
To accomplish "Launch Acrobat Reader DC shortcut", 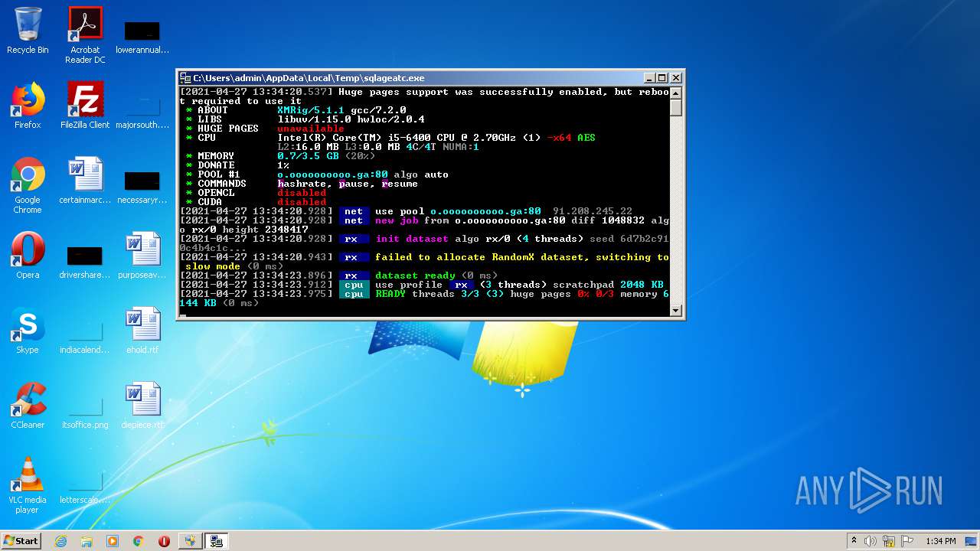I will click(85, 35).
